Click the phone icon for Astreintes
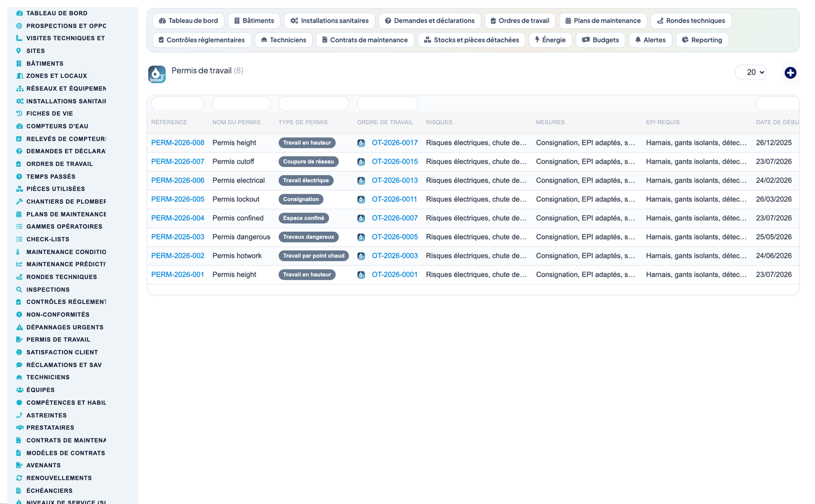This screenshot has height=504, width=815. pyautogui.click(x=19, y=415)
